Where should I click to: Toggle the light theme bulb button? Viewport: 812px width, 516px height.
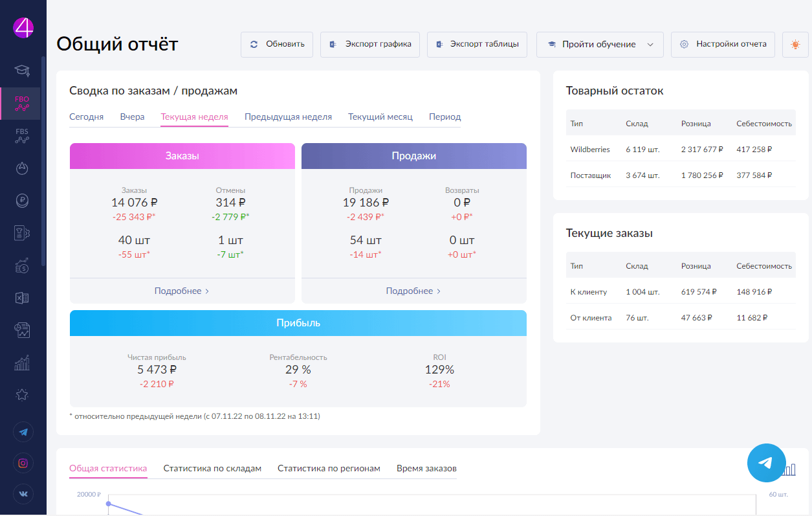coord(795,45)
